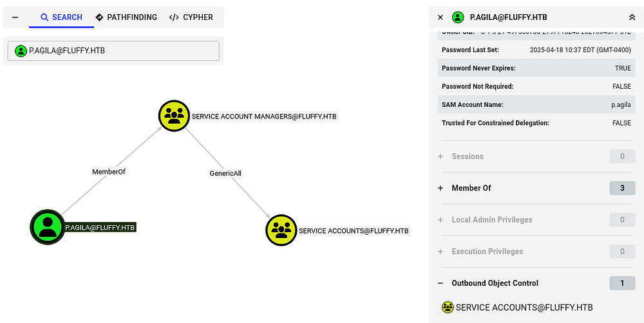Collapse the details panel with double chevron
Screen dimensions: 644x323
[x=632, y=17]
